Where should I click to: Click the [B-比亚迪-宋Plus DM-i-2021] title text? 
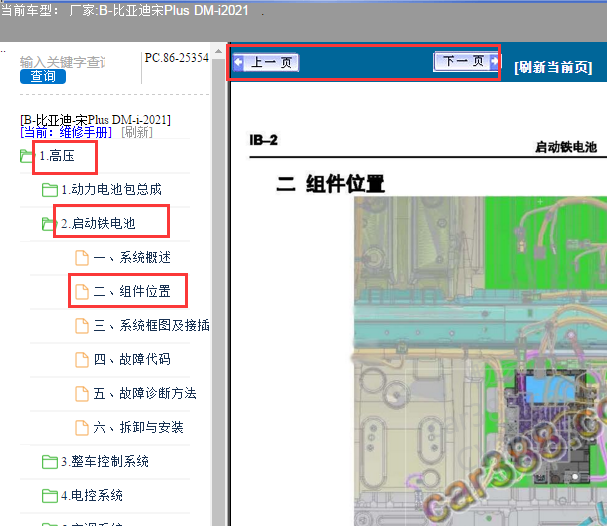point(95,120)
